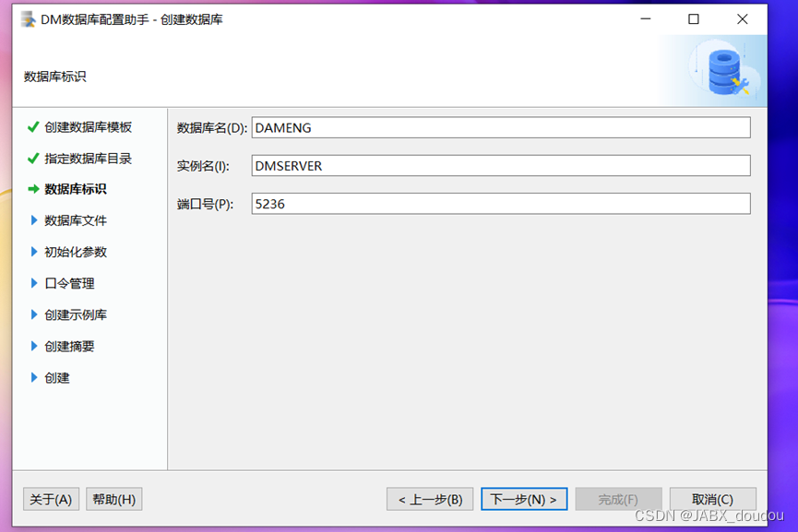Click the blue triangle beside 创建摘要

[34, 346]
